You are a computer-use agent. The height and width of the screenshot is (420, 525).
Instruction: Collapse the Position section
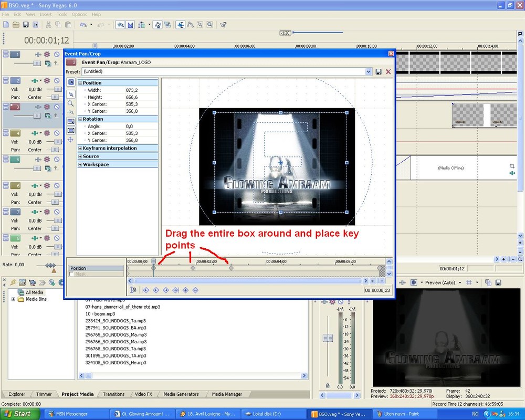(80, 83)
